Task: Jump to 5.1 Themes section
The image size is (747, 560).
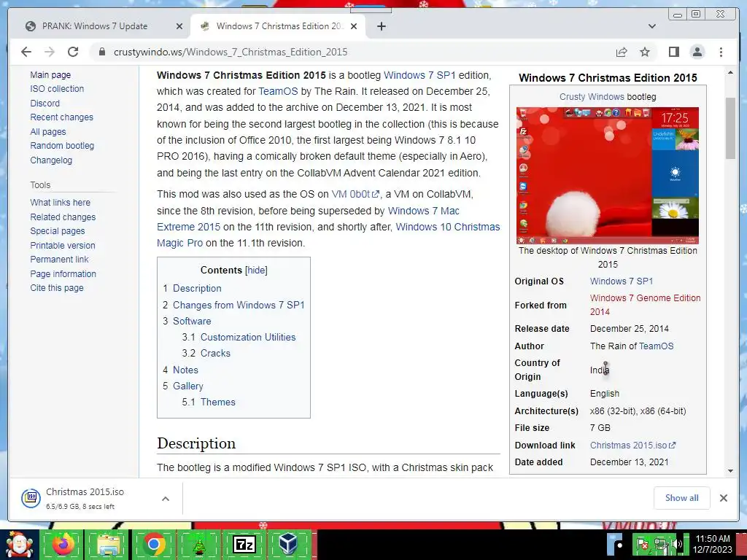Action: click(x=208, y=402)
